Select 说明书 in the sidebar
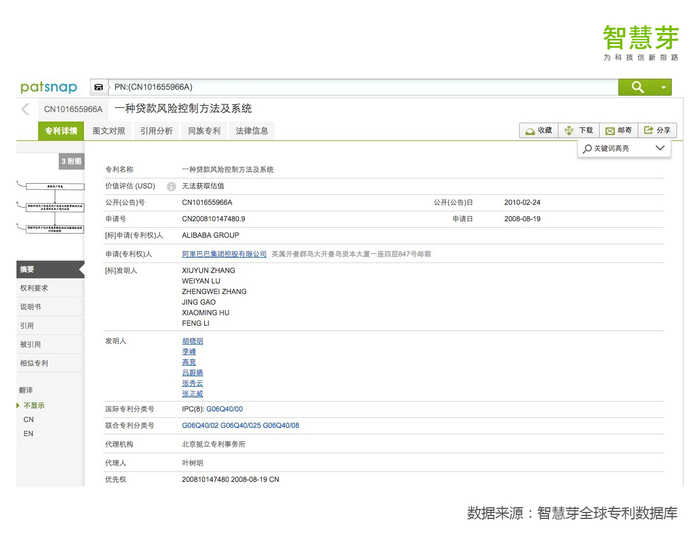Viewport: 700px width, 543px height. [x=50, y=307]
